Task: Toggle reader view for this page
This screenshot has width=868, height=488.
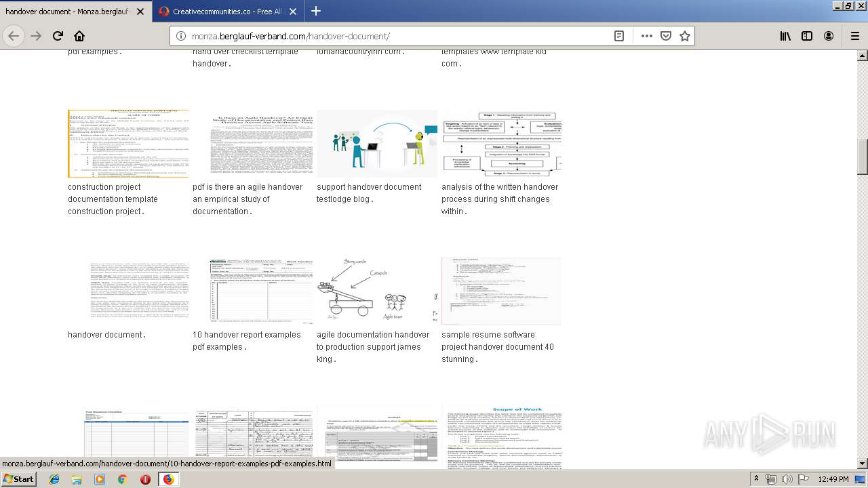Action: [x=619, y=36]
